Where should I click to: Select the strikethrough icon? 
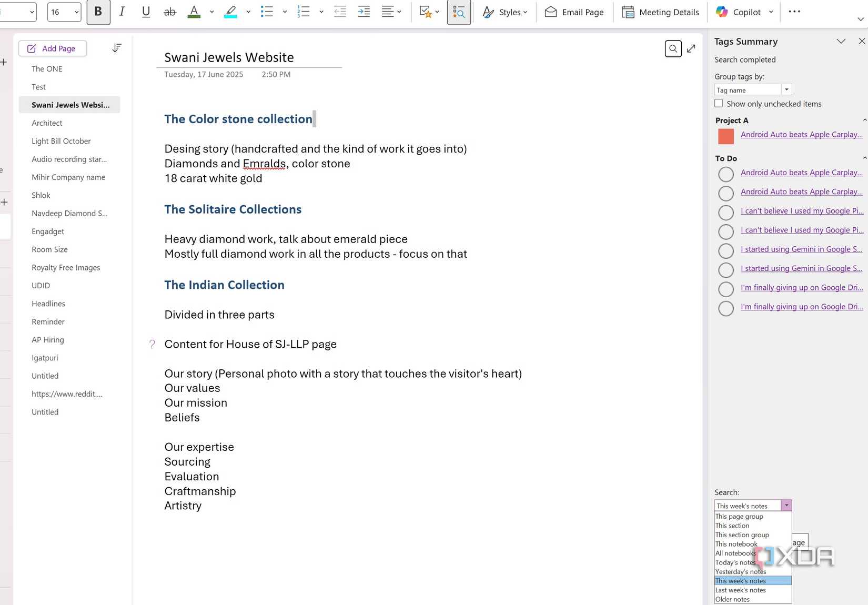pyautogui.click(x=169, y=12)
